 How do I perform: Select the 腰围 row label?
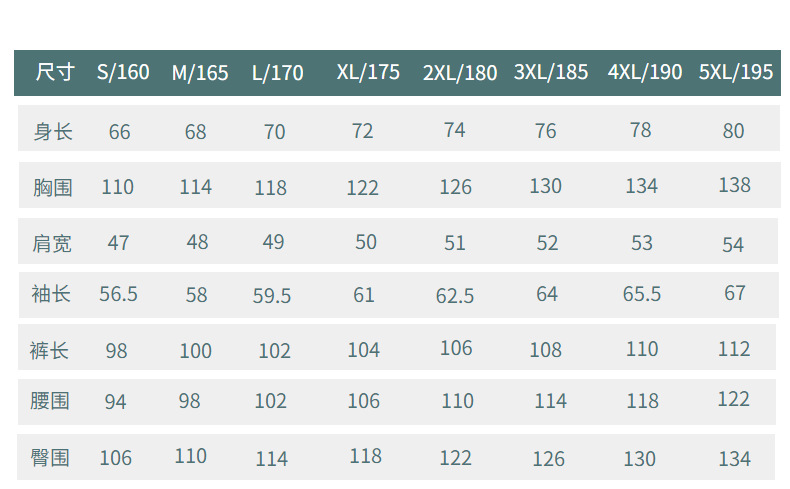50,402
